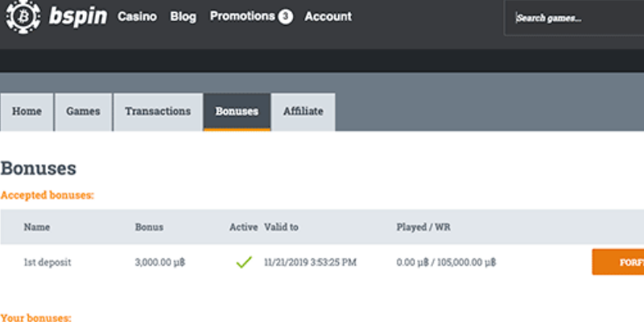644x322 pixels.
Task: Select the Games tab
Action: [x=83, y=112]
